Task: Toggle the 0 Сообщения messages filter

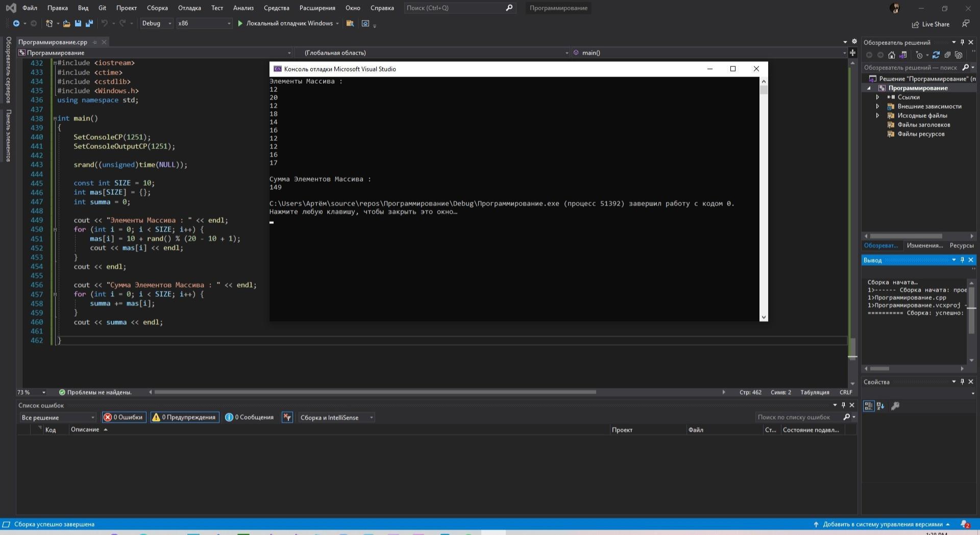Action: (x=250, y=417)
